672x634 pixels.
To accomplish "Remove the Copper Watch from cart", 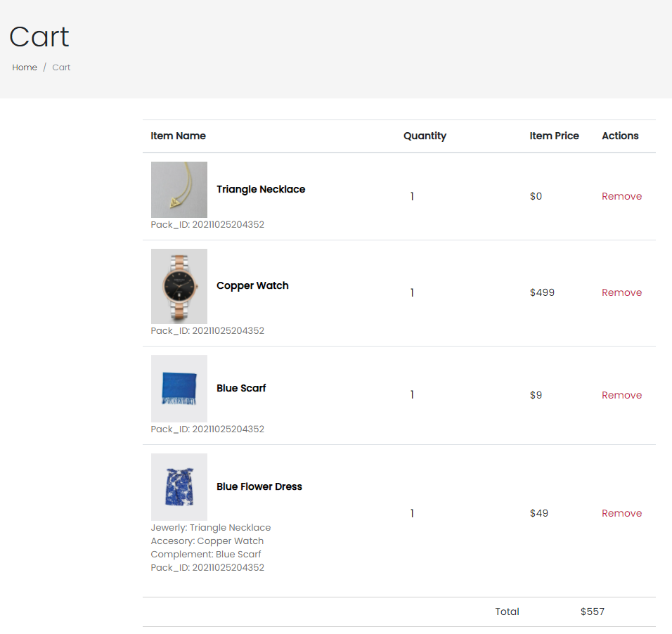I will pos(621,292).
